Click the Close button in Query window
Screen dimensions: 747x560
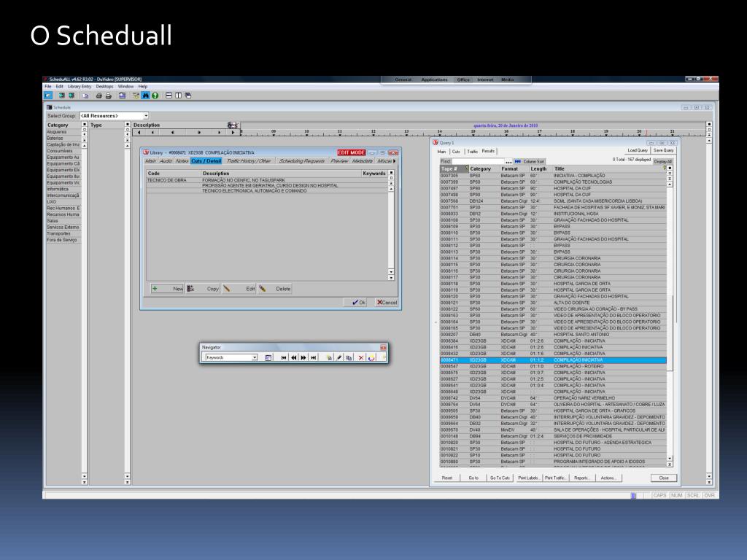[664, 478]
